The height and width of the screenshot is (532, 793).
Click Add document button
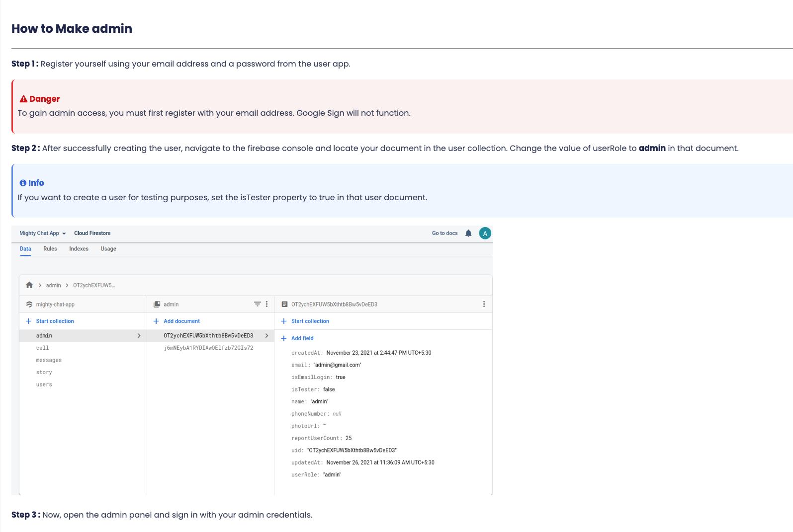point(182,321)
